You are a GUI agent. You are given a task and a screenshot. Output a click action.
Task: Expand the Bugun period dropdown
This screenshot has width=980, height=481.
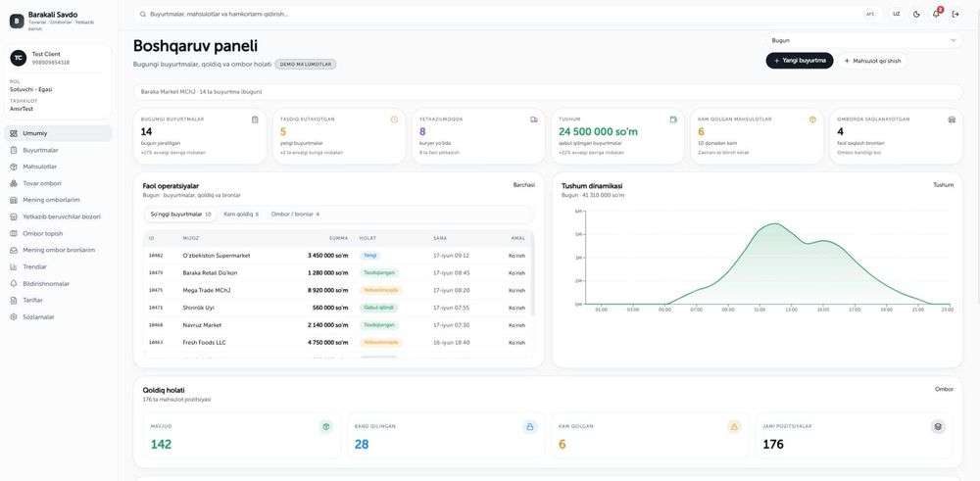coord(863,40)
